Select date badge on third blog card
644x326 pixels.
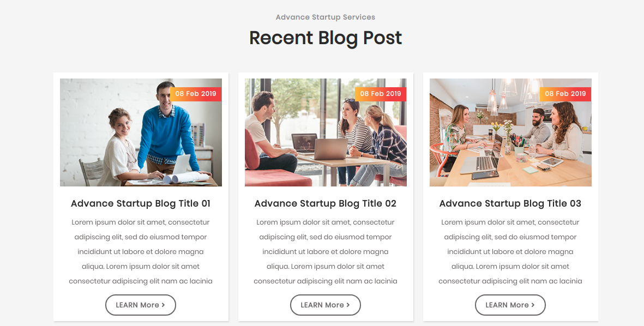click(x=565, y=94)
